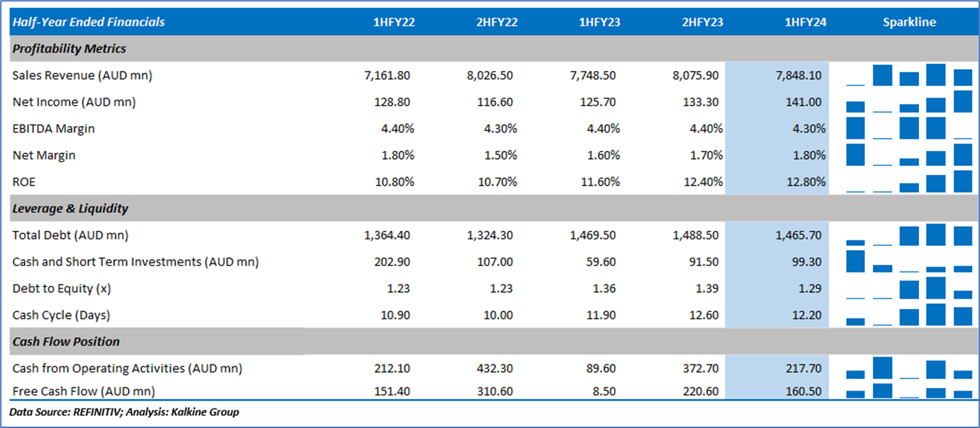Click the Leverage & Liquidity section header
This screenshot has height=428, width=980.
[x=70, y=209]
